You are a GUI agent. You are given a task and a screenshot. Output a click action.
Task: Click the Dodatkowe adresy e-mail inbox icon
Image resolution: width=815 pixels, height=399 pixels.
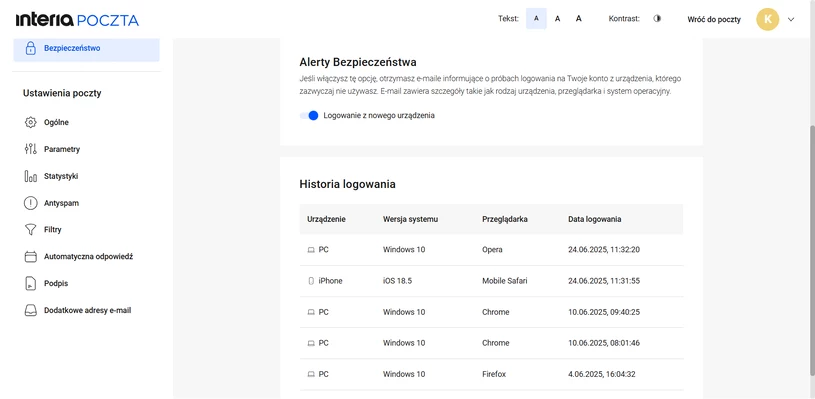point(31,310)
